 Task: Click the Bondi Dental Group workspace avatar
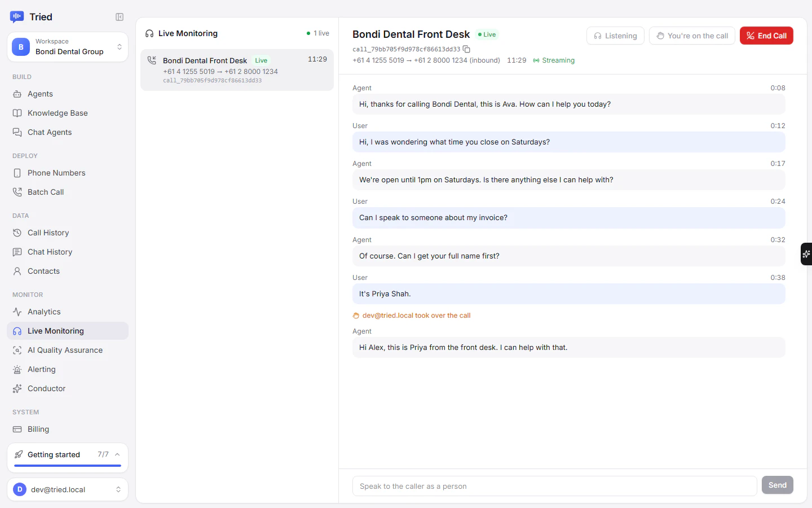(x=21, y=47)
